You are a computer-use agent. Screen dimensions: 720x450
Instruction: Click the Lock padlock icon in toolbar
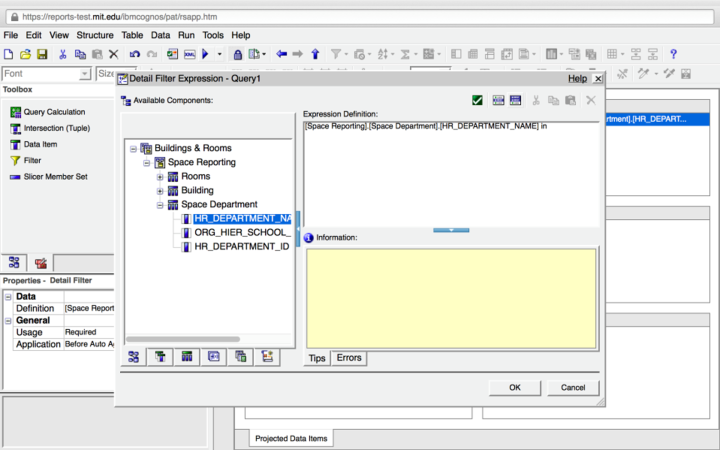238,54
